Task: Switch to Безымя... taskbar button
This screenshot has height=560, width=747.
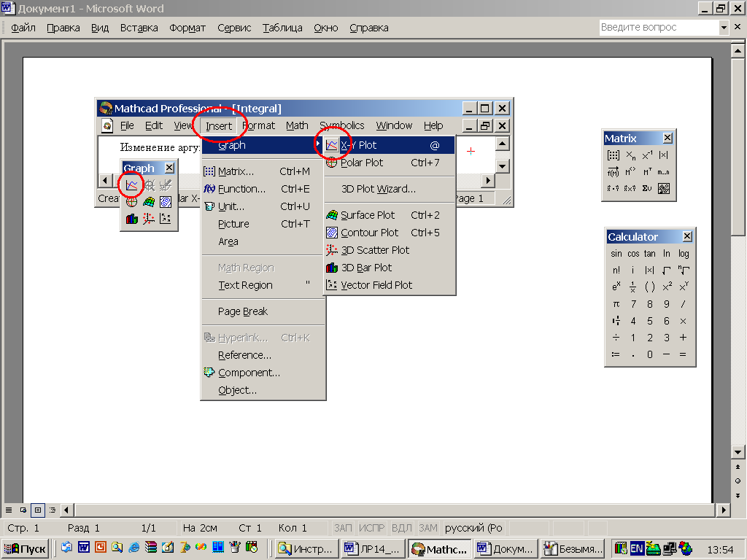Action: tap(573, 548)
